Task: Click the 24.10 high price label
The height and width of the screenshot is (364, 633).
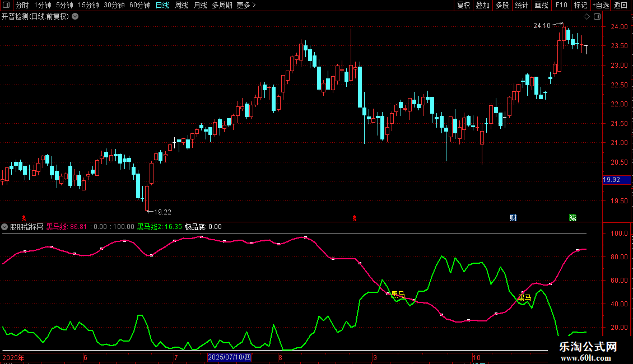Action: pos(542,25)
